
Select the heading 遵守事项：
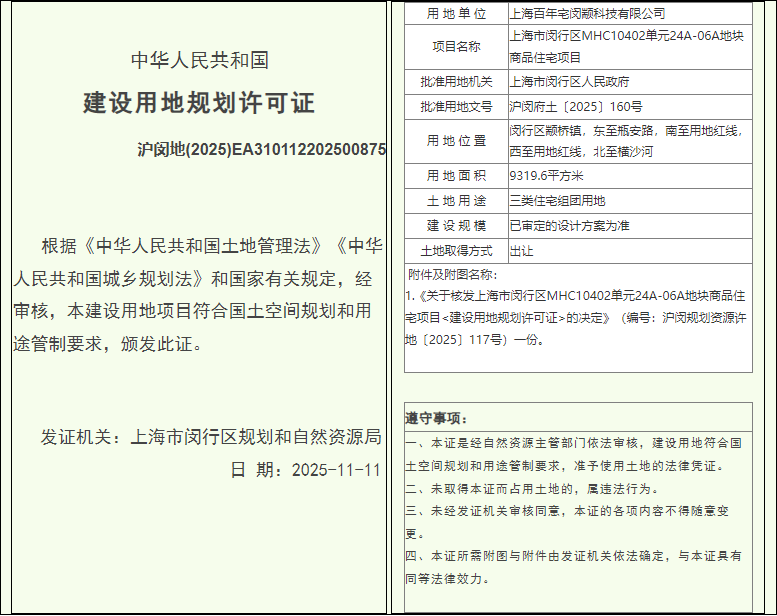click(x=437, y=419)
